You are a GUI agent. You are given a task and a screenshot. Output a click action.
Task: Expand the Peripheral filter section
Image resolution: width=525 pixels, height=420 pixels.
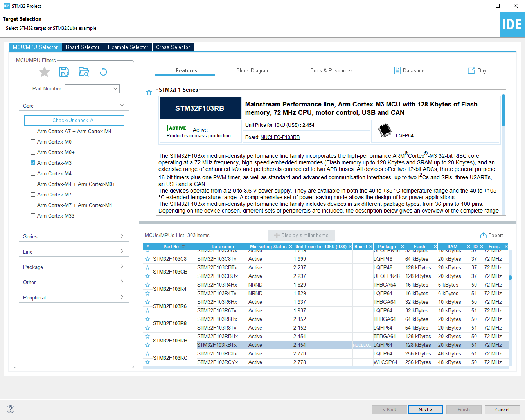(122, 297)
